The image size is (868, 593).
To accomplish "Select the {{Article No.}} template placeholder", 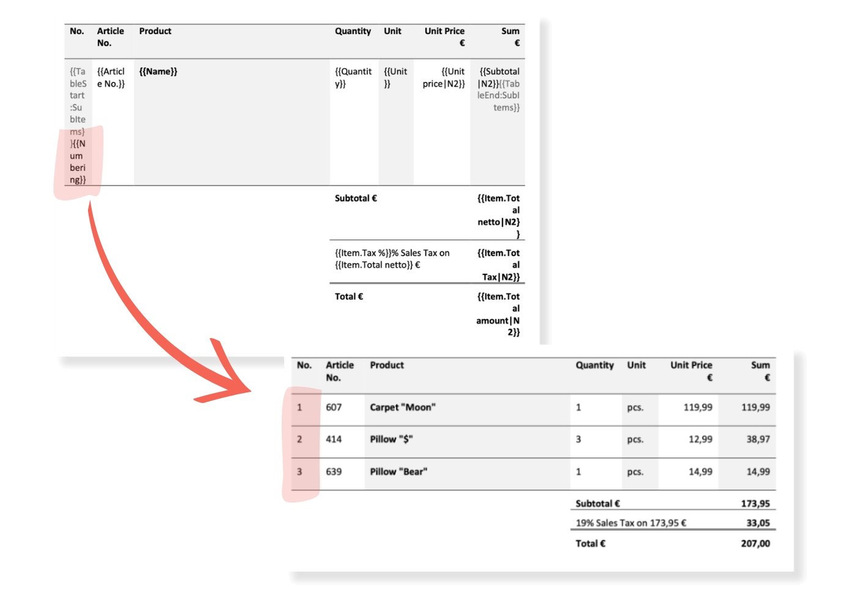I will click(111, 78).
